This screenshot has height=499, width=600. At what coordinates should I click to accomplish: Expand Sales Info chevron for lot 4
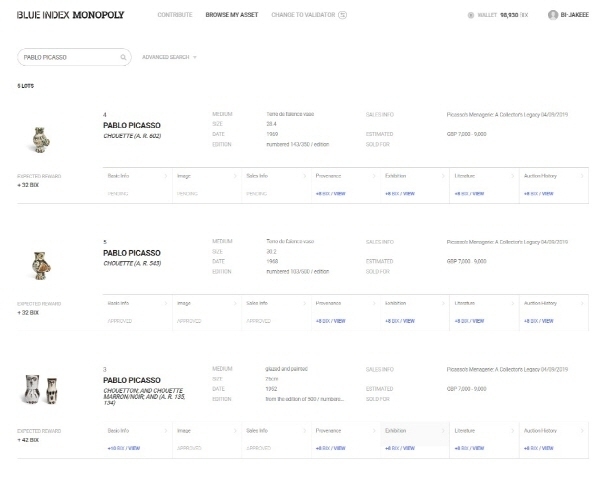[305, 176]
